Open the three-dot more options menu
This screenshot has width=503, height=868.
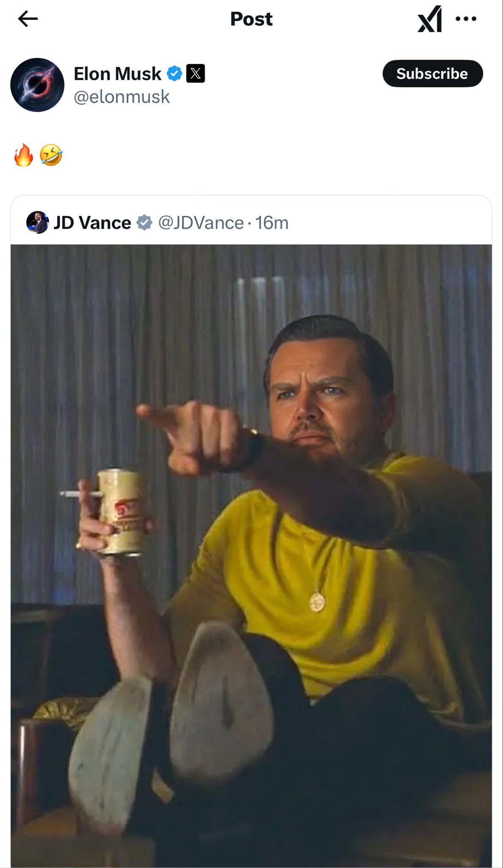click(x=466, y=19)
